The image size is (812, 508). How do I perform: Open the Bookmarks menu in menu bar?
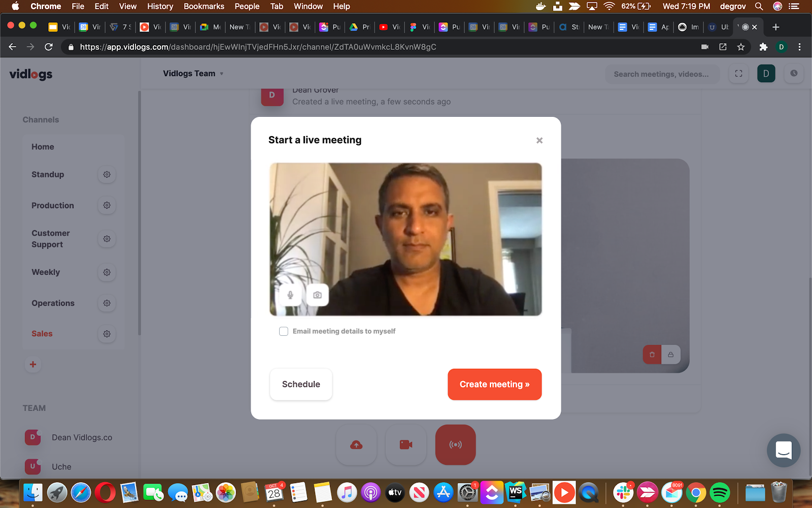pyautogui.click(x=204, y=6)
